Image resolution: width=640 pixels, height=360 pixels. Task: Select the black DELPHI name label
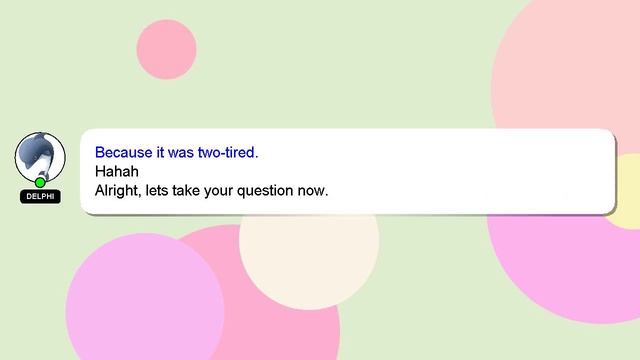point(40,196)
